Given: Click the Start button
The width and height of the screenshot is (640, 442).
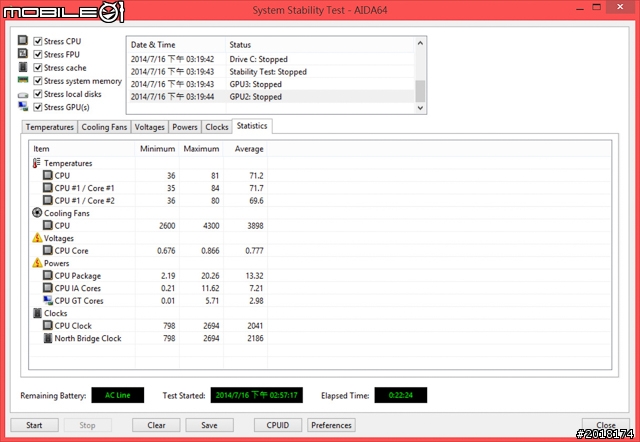Looking at the screenshot, I should (34, 425).
